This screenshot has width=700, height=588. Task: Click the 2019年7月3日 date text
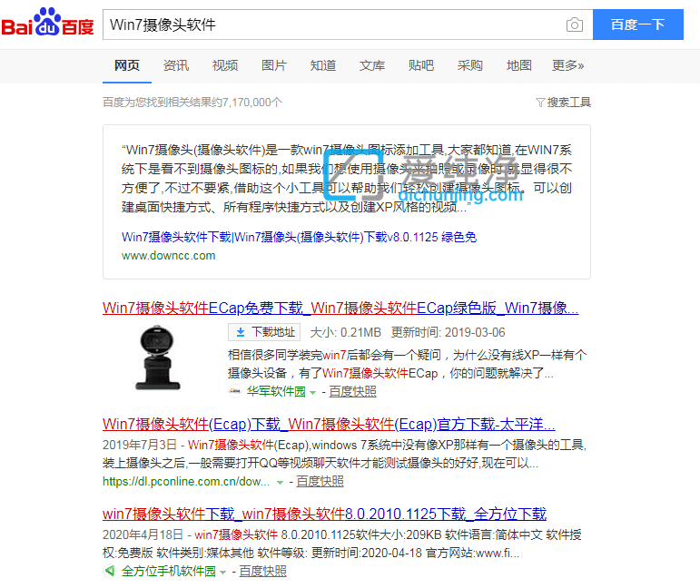(140, 445)
